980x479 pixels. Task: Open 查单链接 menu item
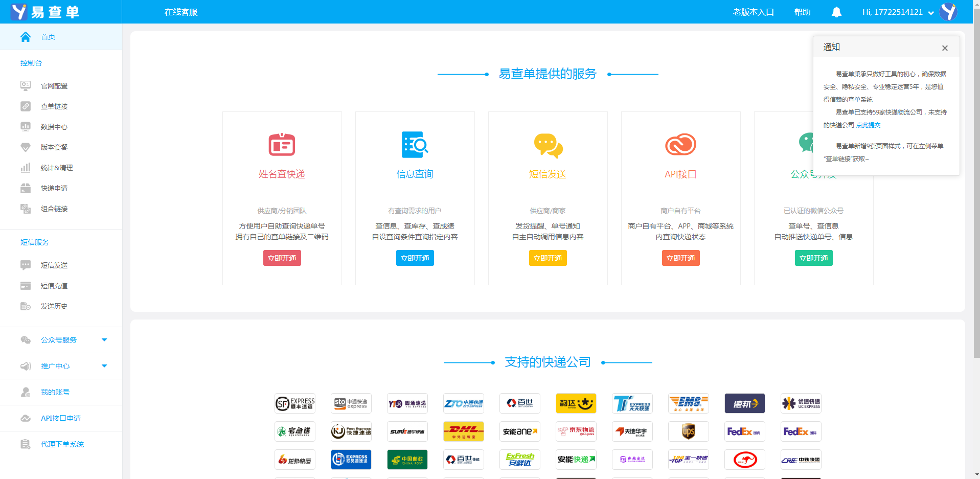[x=54, y=106]
